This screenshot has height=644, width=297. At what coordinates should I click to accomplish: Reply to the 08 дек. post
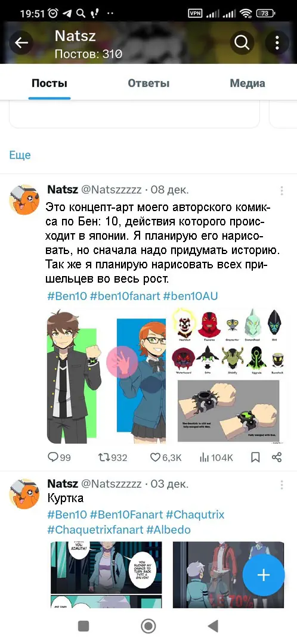tap(59, 457)
